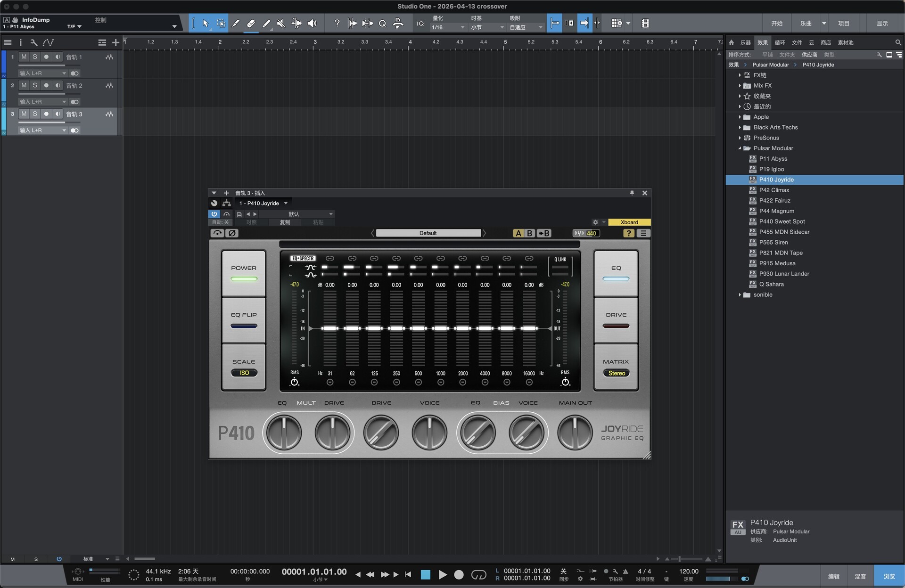Expand the Apple folder in the browser
This screenshot has height=588, width=905.
tap(740, 117)
